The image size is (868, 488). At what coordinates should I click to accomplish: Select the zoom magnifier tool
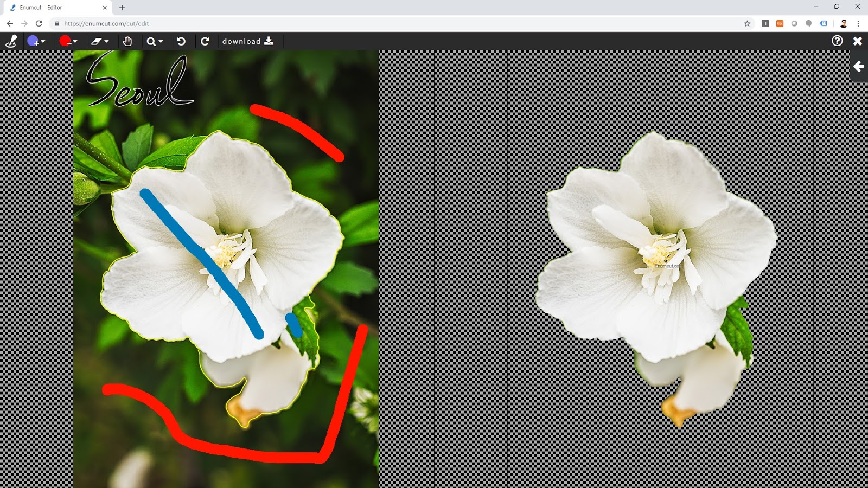tap(152, 41)
